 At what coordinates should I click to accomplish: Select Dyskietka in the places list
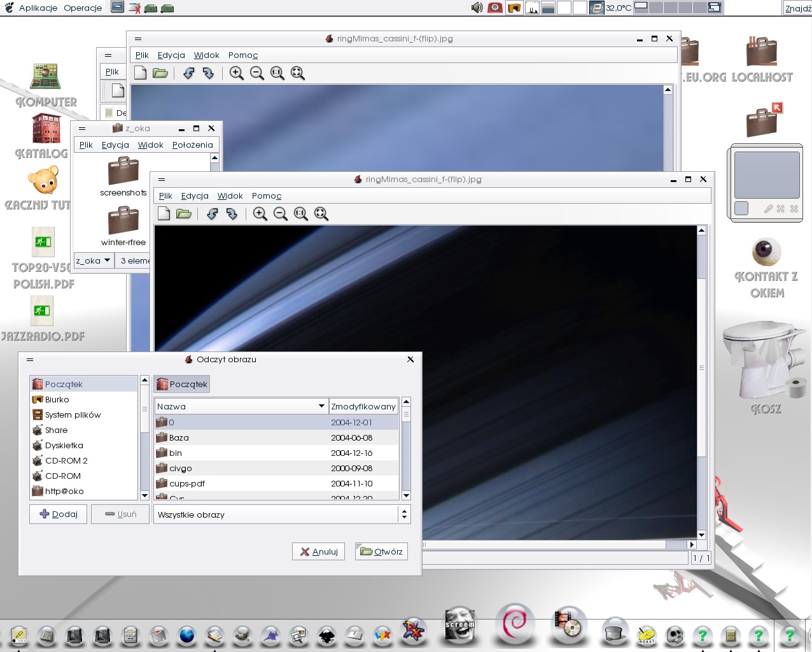[x=83, y=446]
